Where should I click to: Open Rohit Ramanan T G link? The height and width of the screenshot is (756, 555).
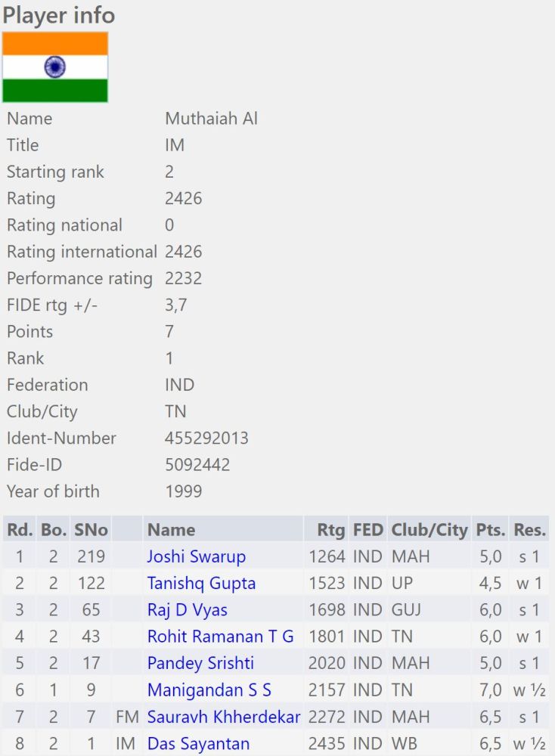(x=220, y=637)
